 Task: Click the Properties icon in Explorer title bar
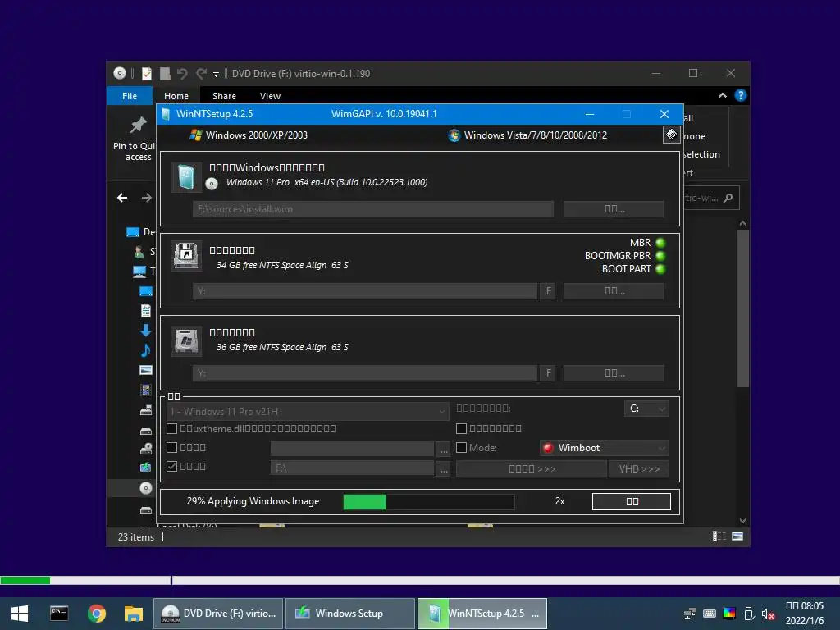[146, 73]
